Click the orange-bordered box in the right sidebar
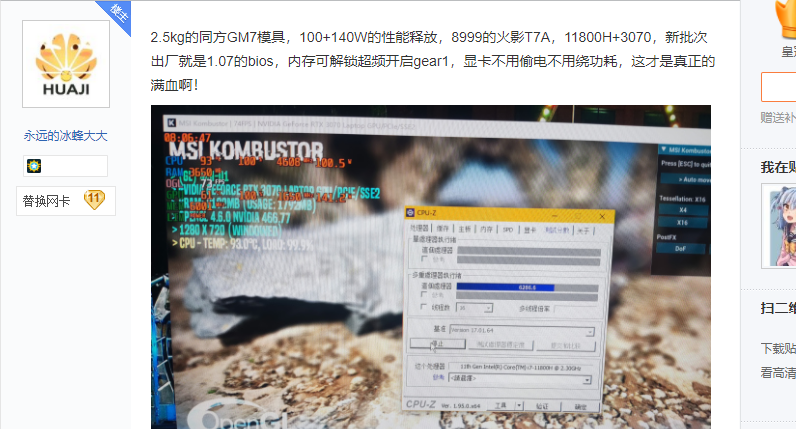This screenshot has height=429, width=796. pos(778,87)
